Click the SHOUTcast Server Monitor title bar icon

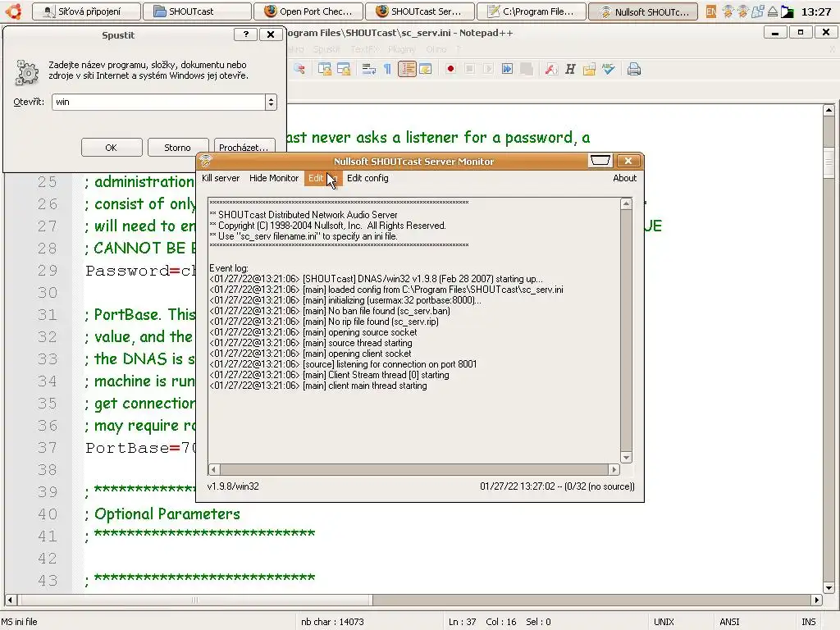(x=206, y=160)
